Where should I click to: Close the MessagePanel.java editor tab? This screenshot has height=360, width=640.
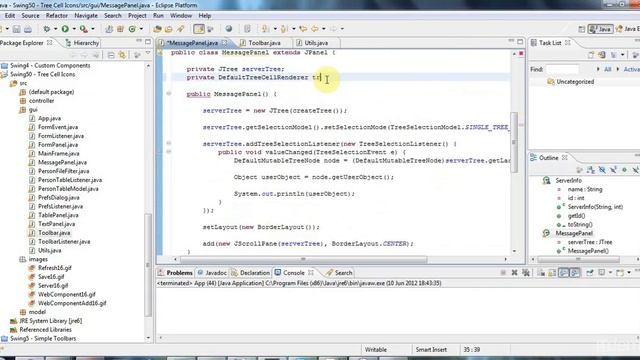tap(224, 42)
